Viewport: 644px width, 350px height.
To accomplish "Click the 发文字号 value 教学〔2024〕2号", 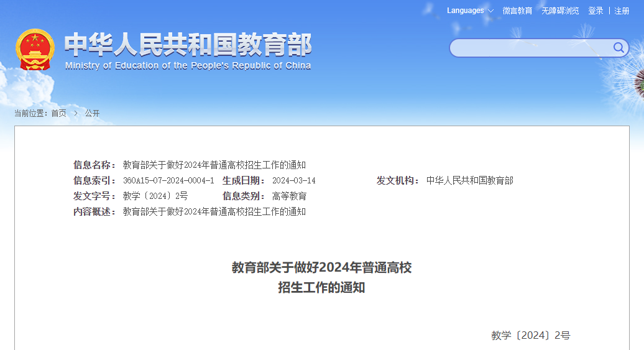I will [x=155, y=196].
